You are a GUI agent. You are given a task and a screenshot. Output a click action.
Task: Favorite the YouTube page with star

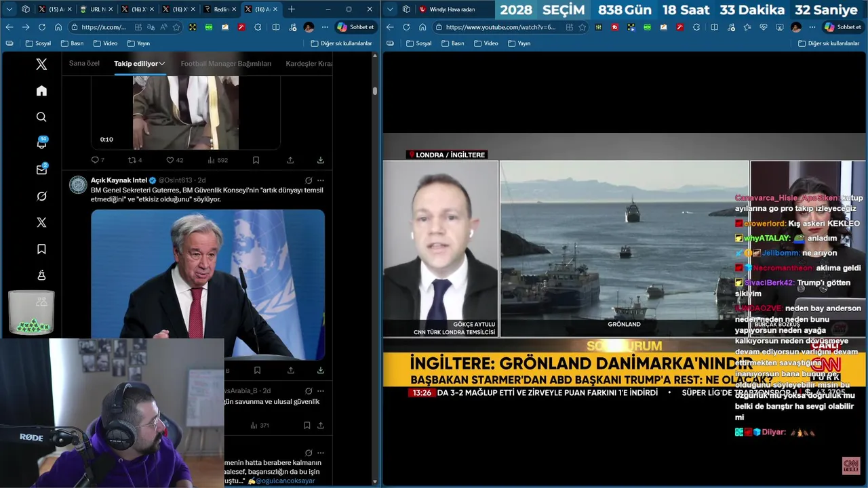[x=582, y=27]
